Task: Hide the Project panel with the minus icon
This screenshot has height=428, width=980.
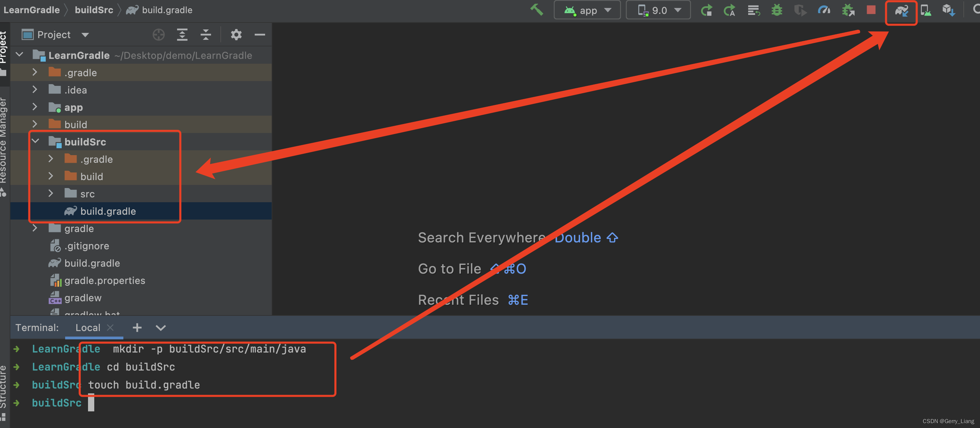Action: pos(260,35)
